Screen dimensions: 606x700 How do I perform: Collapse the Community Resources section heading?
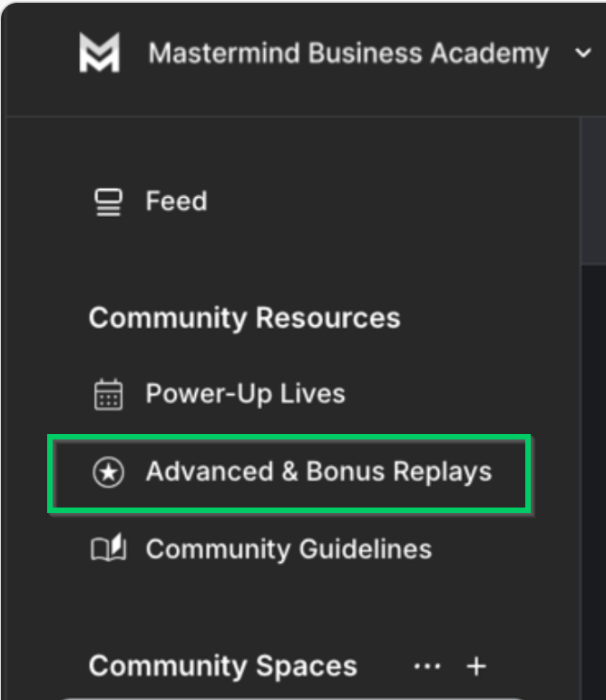click(244, 318)
